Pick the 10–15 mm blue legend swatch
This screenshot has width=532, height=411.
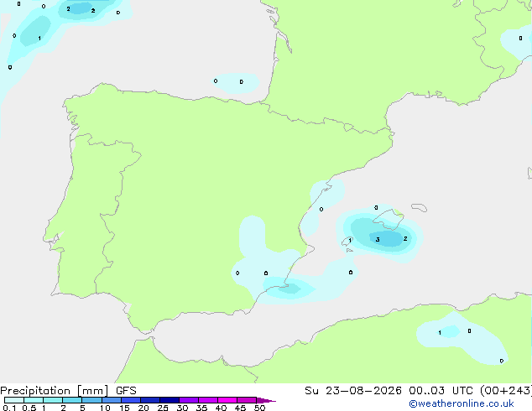point(112,400)
